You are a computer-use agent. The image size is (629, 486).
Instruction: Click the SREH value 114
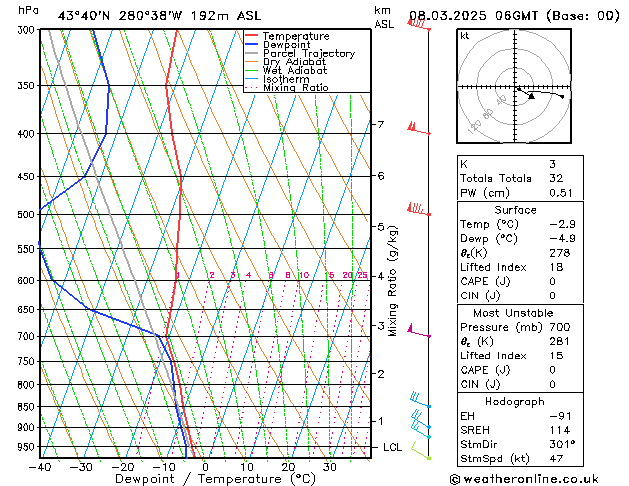pyautogui.click(x=559, y=430)
